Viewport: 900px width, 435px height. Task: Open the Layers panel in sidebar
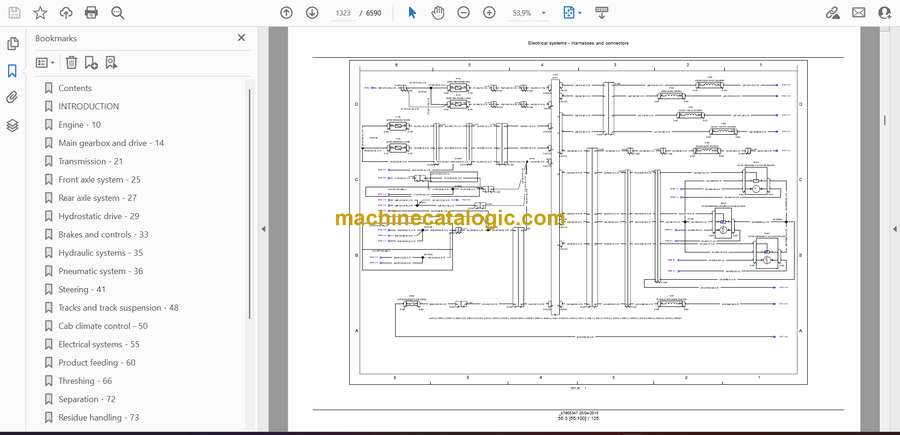(x=12, y=125)
